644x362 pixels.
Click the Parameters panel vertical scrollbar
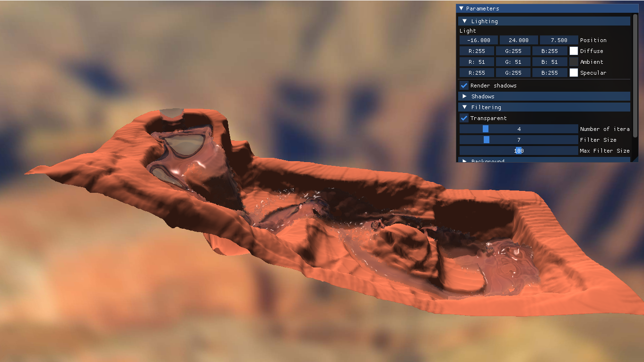635,76
